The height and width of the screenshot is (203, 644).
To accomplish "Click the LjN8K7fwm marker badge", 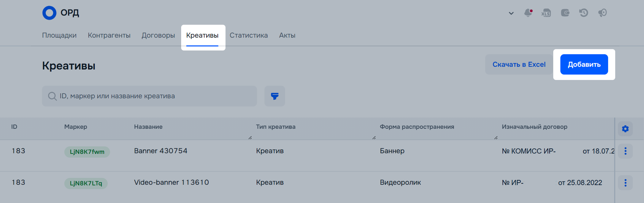I will point(87,152).
